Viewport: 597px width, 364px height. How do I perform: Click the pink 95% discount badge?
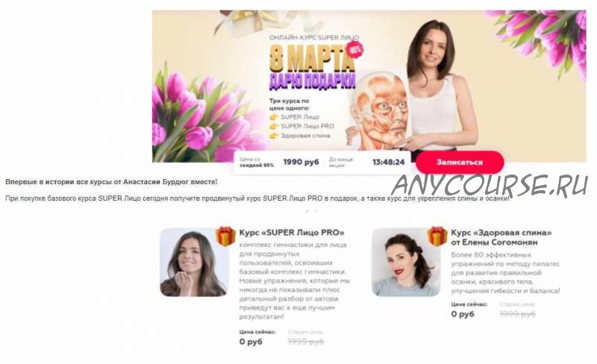tap(355, 50)
